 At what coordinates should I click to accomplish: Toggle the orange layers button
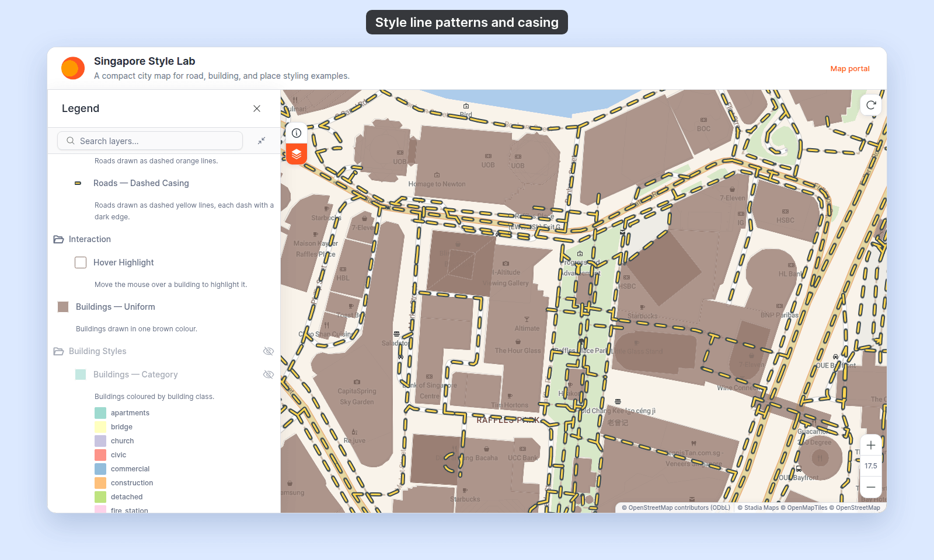[x=297, y=154]
